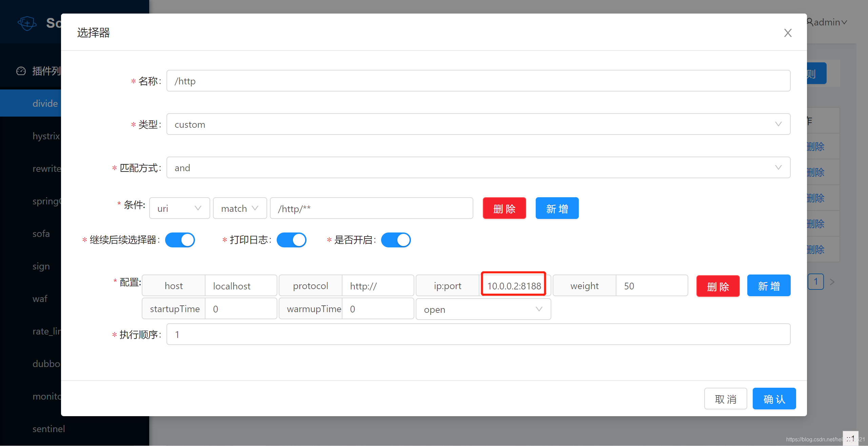Toggle the enabled (是否开启) switch

point(396,240)
